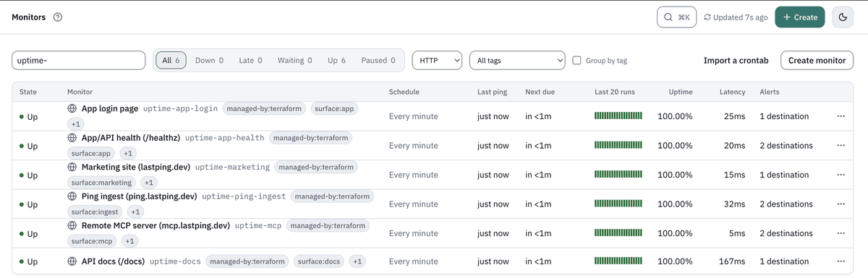The image size is (868, 278).
Task: Open the more-actions menu for Remote MCP server
Action: click(841, 233)
